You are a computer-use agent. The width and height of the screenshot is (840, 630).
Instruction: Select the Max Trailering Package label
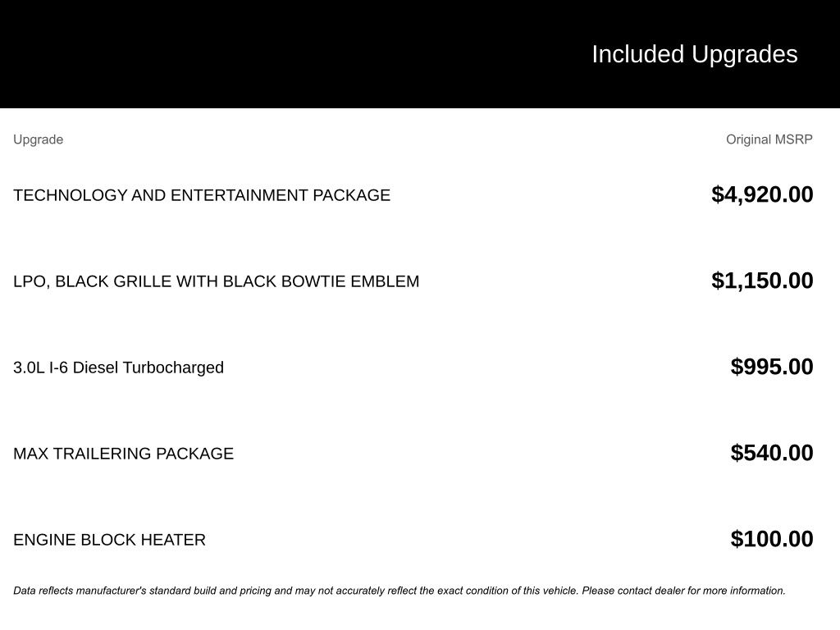pyautogui.click(x=123, y=454)
